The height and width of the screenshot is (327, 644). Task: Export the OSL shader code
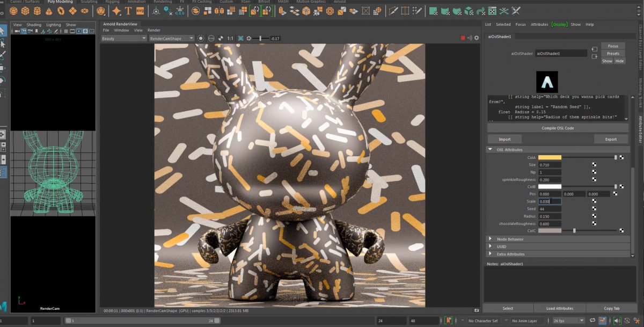point(611,139)
